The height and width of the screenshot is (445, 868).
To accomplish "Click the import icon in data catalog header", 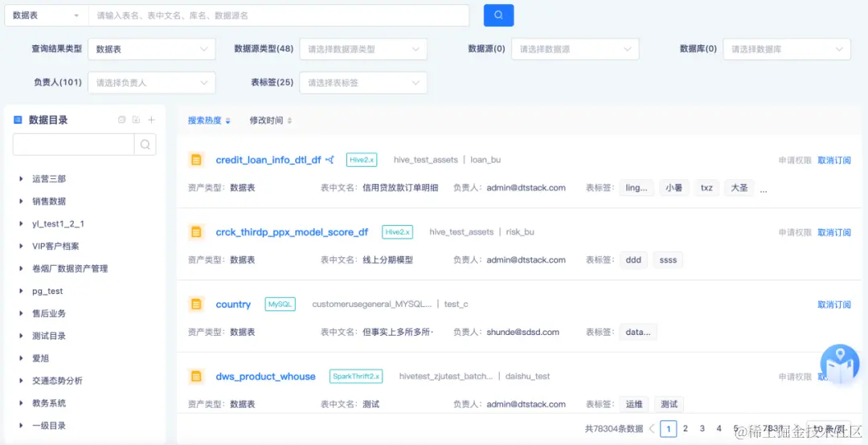I will pyautogui.click(x=136, y=120).
